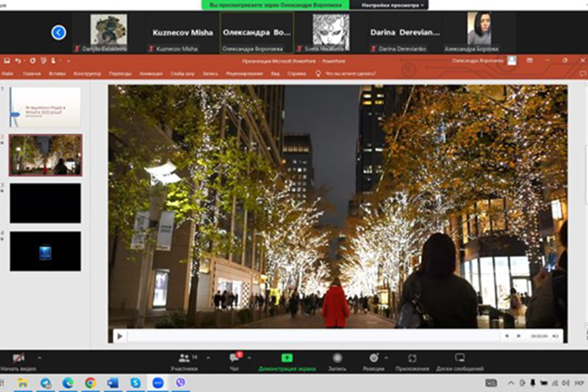This screenshot has width=588, height=392.
Task: Select slide 1 title thumbnail
Action: (x=45, y=107)
